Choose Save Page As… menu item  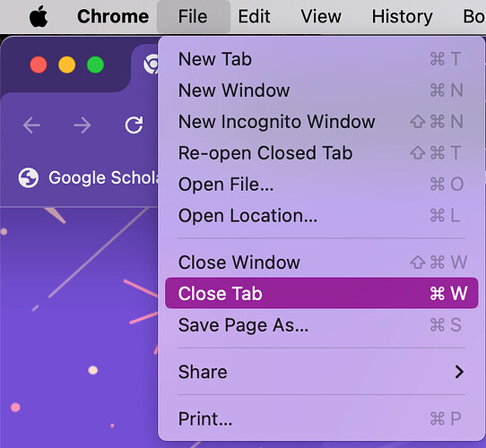coord(321,325)
